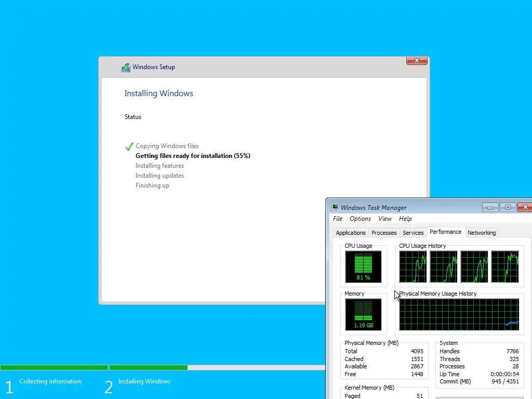Image resolution: width=532 pixels, height=399 pixels.
Task: Click the Task Manager title bar icon
Action: pos(335,207)
